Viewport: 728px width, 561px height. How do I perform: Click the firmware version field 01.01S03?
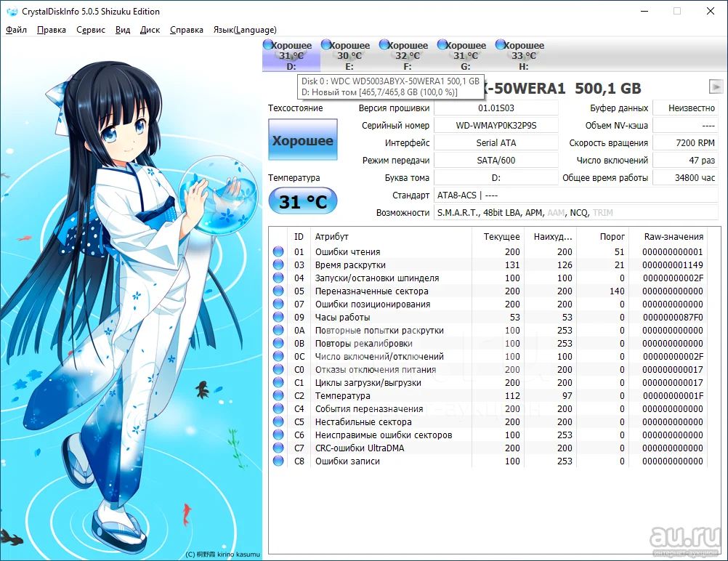[496, 108]
